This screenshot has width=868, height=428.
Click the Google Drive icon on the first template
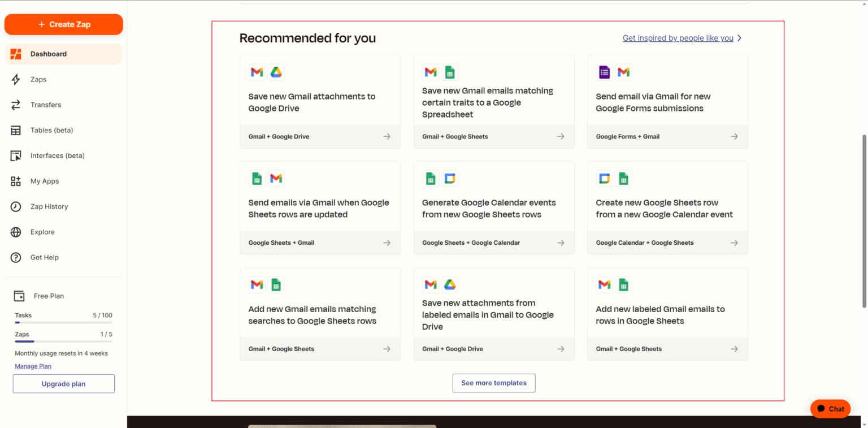coord(276,72)
